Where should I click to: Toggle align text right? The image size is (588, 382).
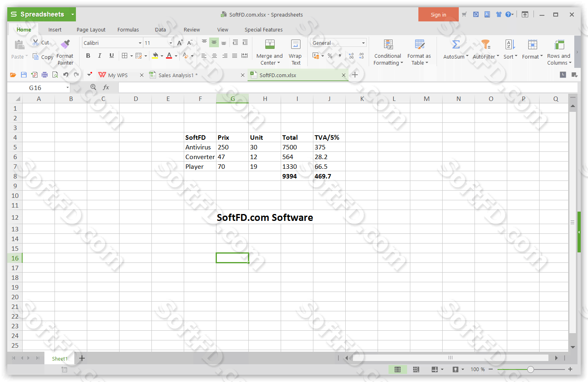tap(225, 56)
